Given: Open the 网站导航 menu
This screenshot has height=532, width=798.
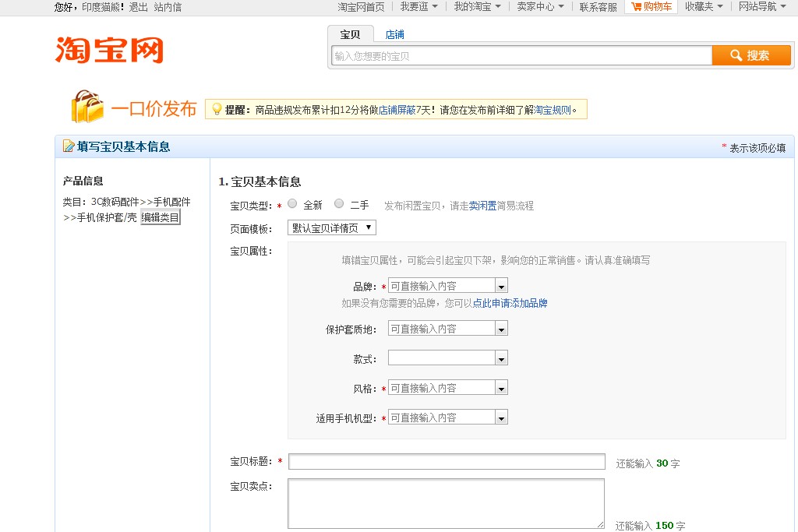Looking at the screenshot, I should [762, 6].
